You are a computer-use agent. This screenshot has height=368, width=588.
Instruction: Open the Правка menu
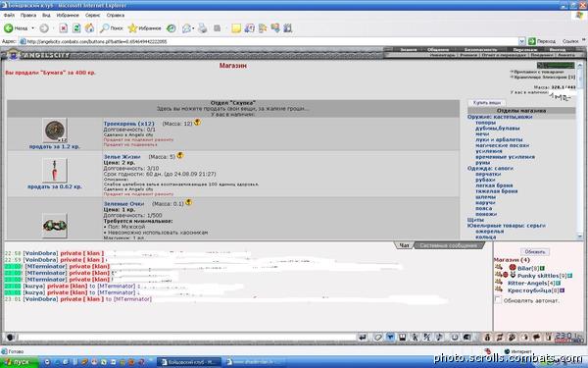[x=28, y=16]
